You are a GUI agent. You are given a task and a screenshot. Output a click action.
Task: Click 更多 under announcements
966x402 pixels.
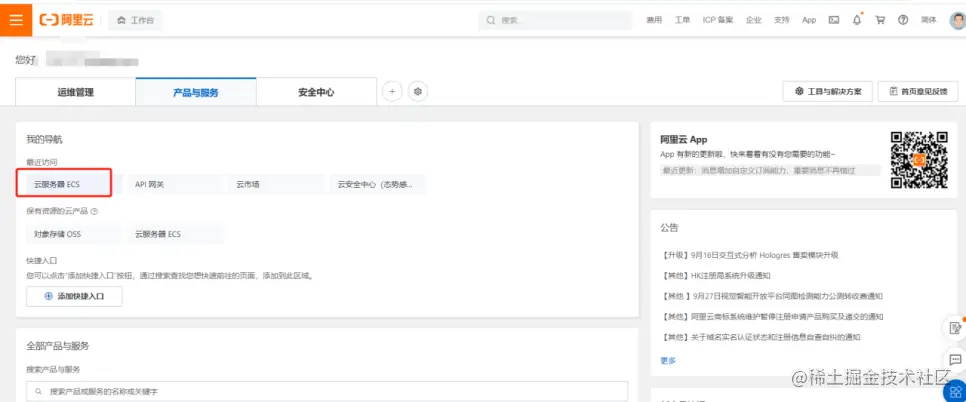[668, 361]
